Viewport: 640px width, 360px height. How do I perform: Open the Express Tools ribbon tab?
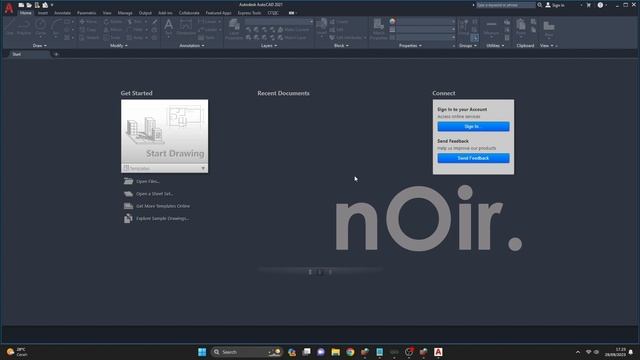[249, 13]
